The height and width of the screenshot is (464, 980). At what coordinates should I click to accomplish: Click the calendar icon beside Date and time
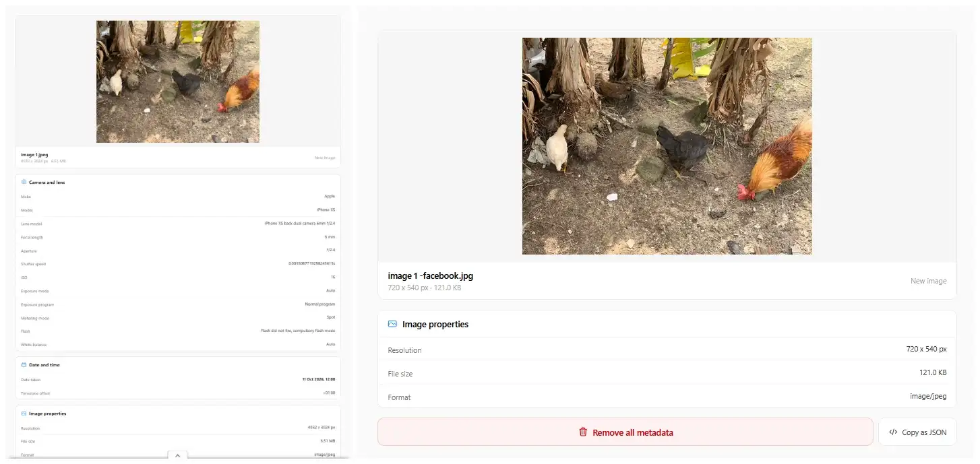24,365
